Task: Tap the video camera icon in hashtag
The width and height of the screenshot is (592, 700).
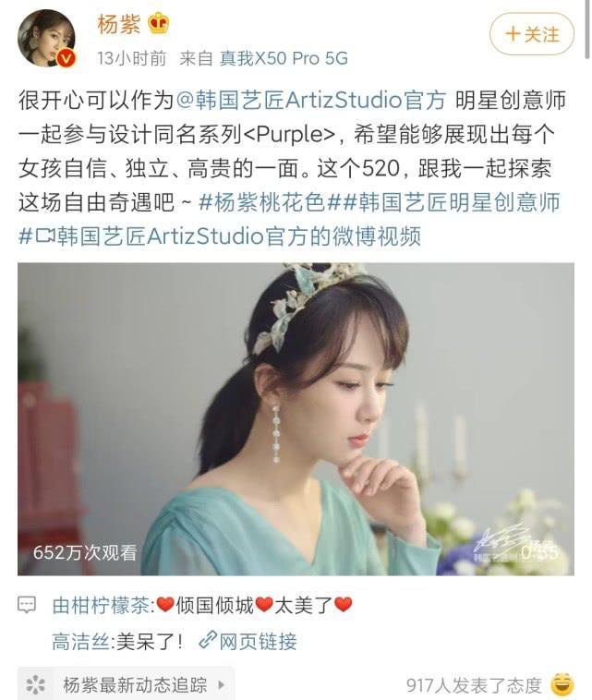Action: 45,235
